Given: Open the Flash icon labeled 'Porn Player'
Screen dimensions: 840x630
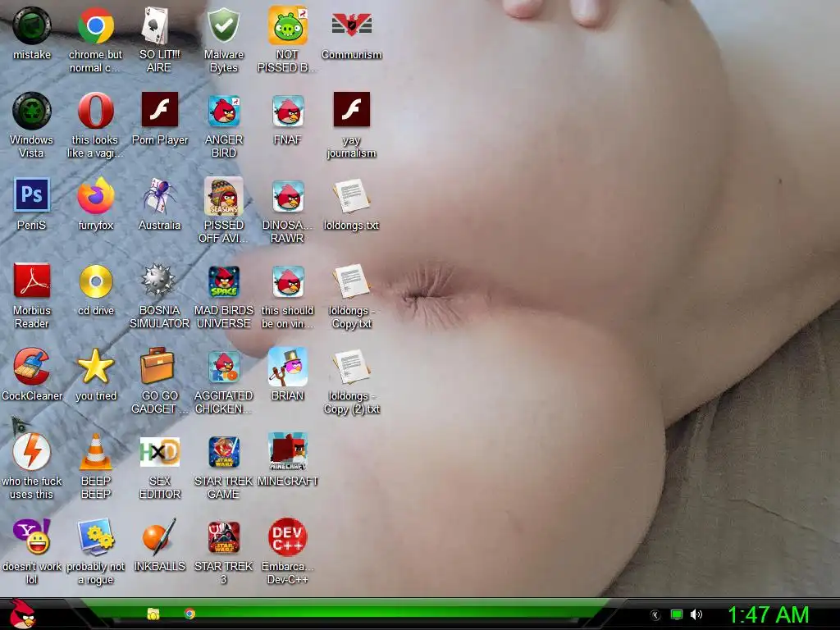Looking at the screenshot, I should 159,109.
